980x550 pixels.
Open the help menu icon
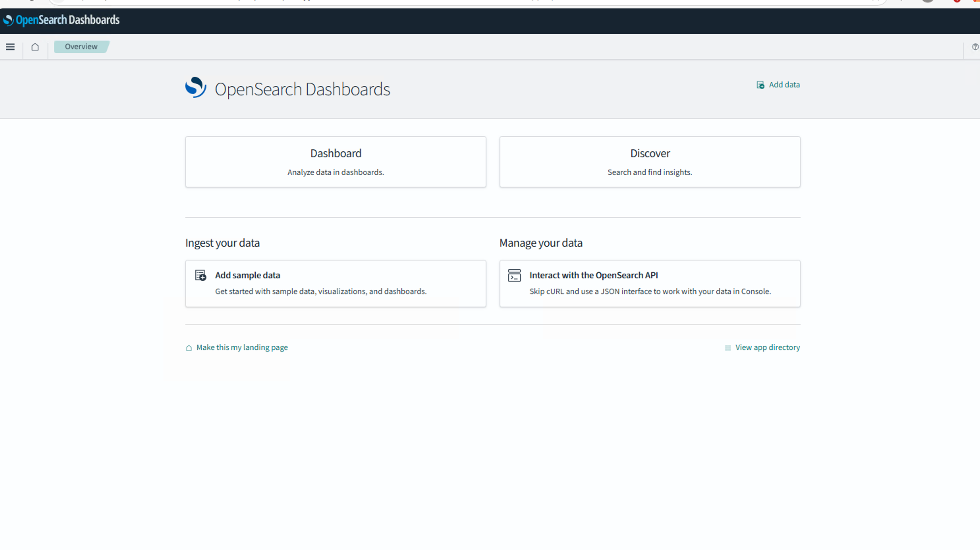pos(975,47)
